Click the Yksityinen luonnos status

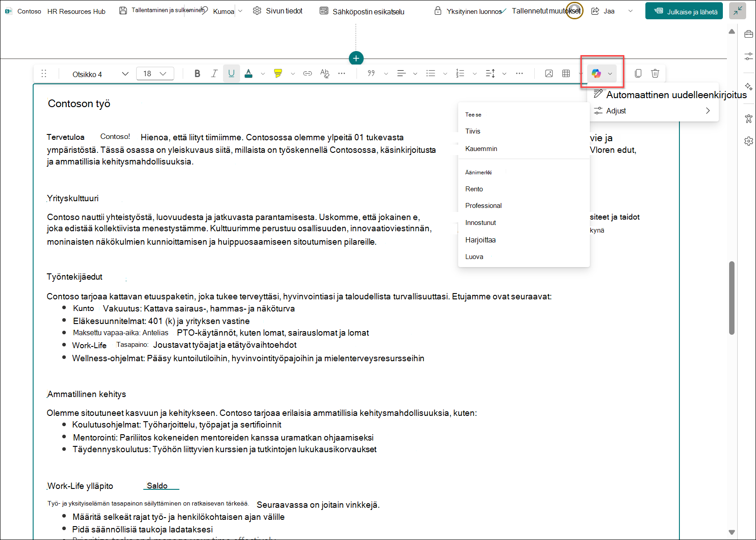pyautogui.click(x=468, y=11)
